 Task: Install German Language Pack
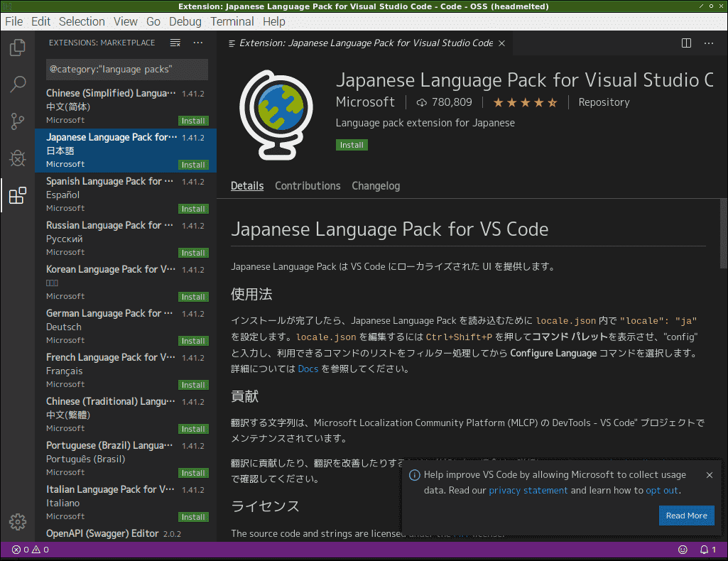tap(193, 341)
